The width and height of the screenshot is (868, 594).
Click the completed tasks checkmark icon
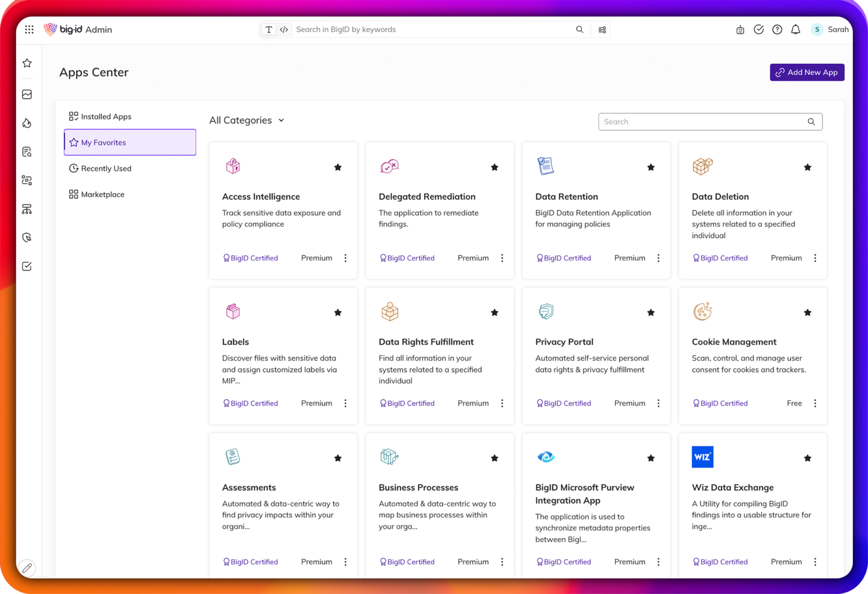tap(759, 29)
